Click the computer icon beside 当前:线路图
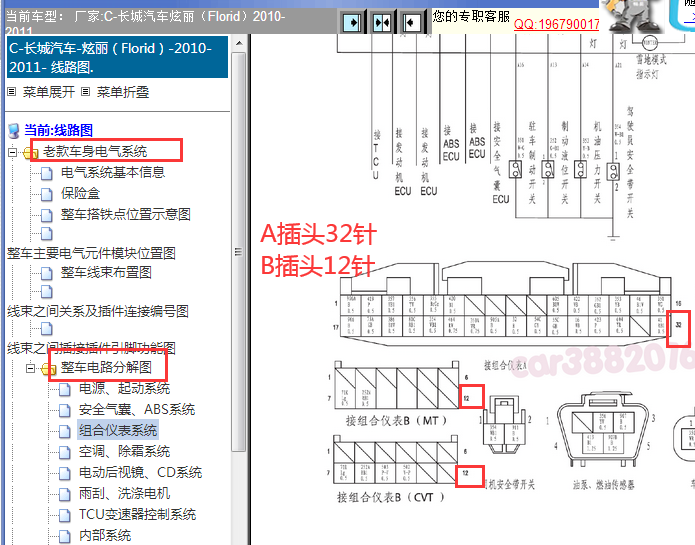The image size is (695, 545). pyautogui.click(x=14, y=131)
